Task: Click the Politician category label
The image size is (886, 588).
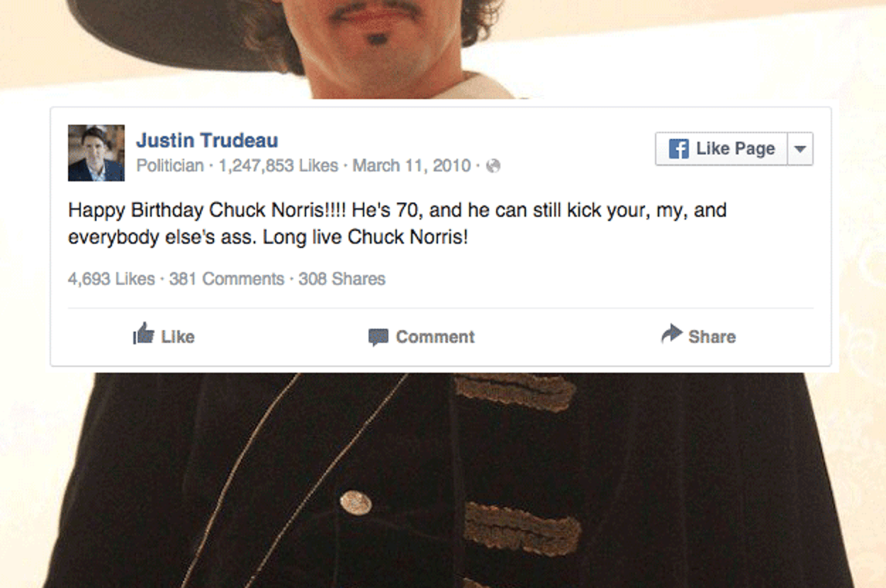Action: [170, 166]
